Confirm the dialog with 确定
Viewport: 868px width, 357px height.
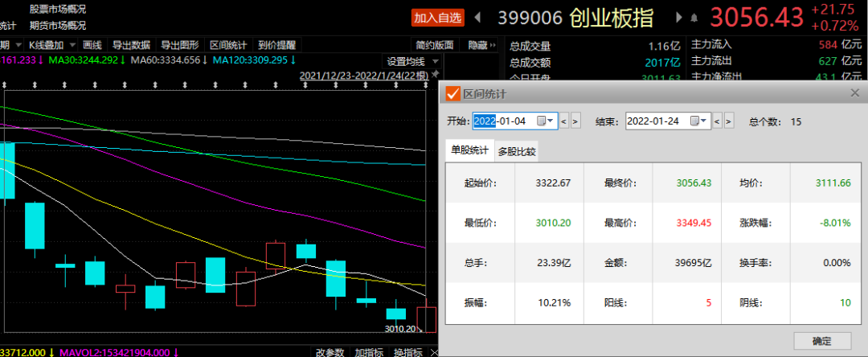pos(821,341)
